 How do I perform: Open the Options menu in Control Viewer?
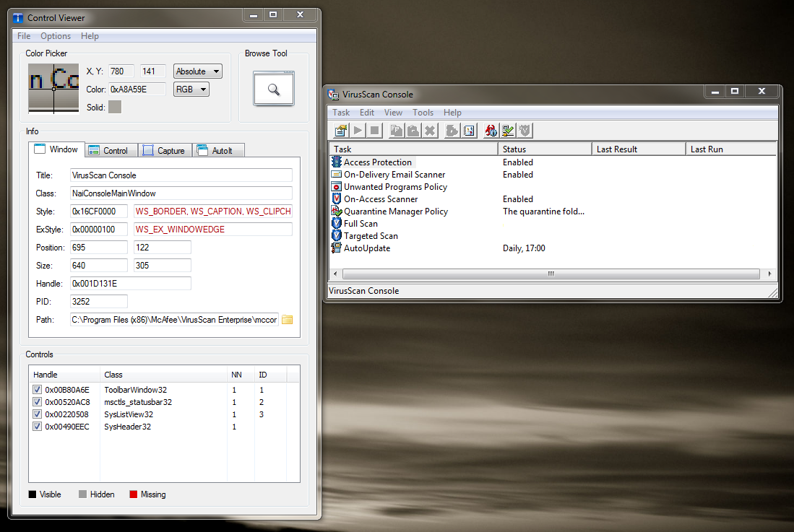(56, 36)
